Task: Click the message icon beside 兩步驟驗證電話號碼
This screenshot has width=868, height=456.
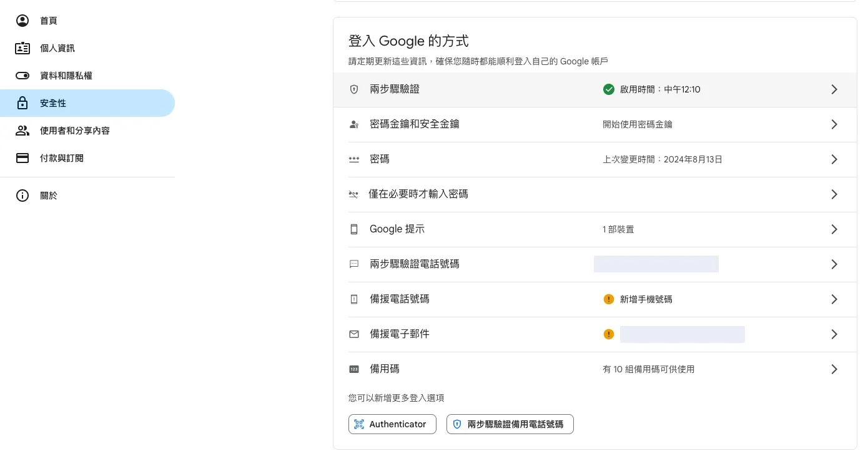Action: click(354, 264)
